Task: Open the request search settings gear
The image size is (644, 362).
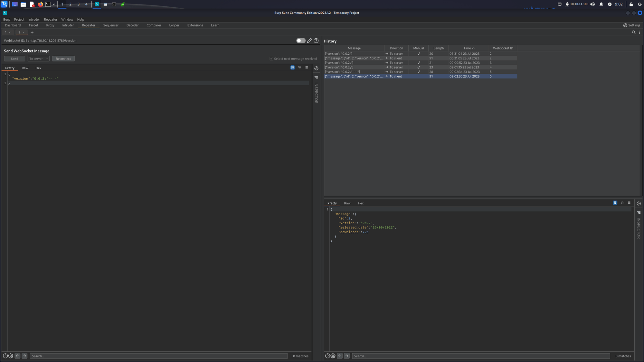Action: coord(11,356)
